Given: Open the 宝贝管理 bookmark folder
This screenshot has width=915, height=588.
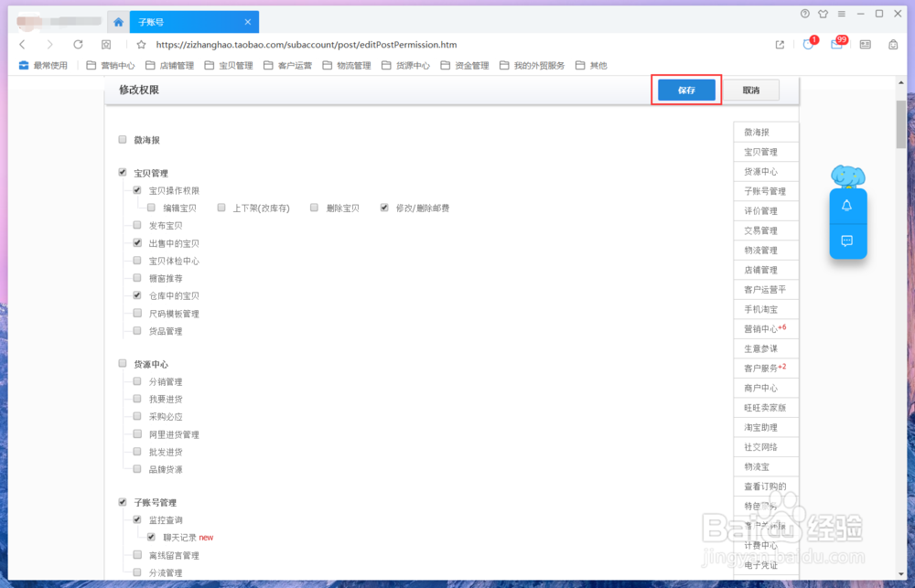Looking at the screenshot, I should (x=228, y=65).
